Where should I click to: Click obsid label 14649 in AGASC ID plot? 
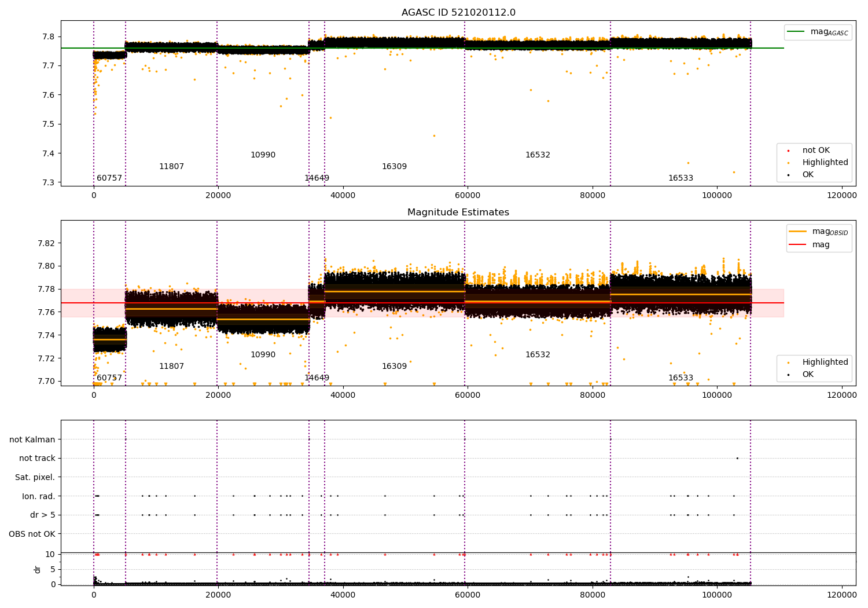click(x=317, y=178)
